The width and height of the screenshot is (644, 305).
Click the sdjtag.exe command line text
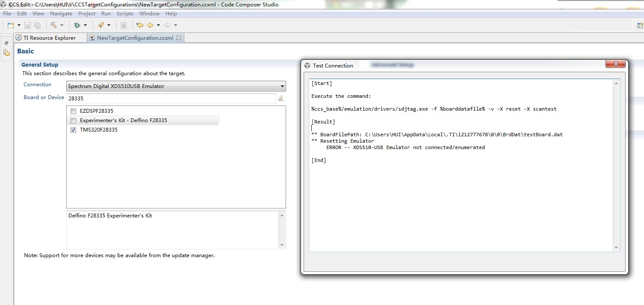[x=434, y=109]
